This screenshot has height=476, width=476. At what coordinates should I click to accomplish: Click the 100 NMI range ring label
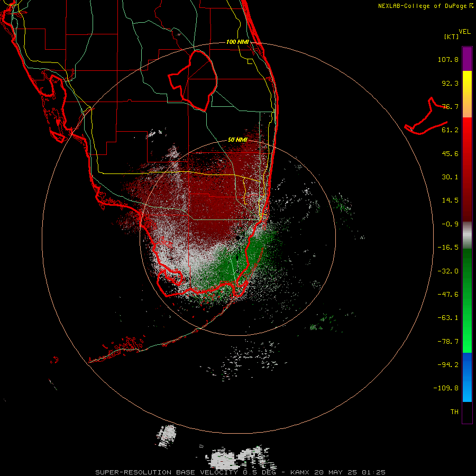pyautogui.click(x=237, y=42)
